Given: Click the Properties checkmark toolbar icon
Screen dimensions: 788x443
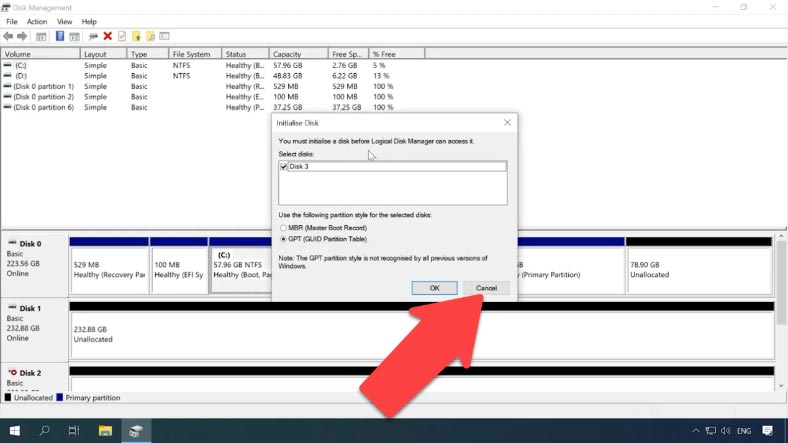Looking at the screenshot, I should [122, 36].
